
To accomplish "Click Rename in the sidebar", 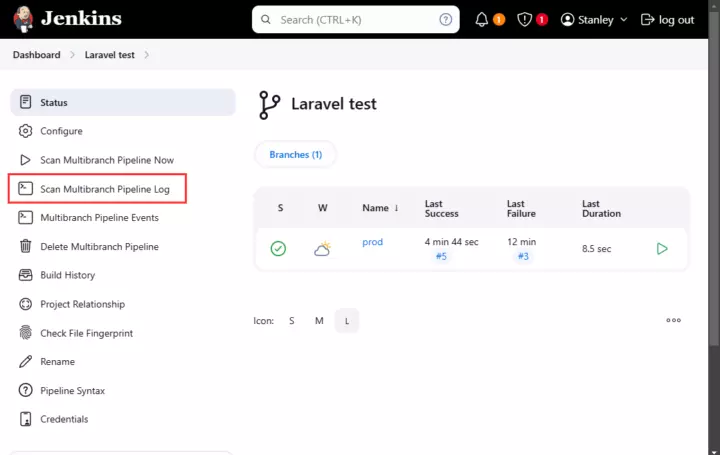I will (57, 362).
